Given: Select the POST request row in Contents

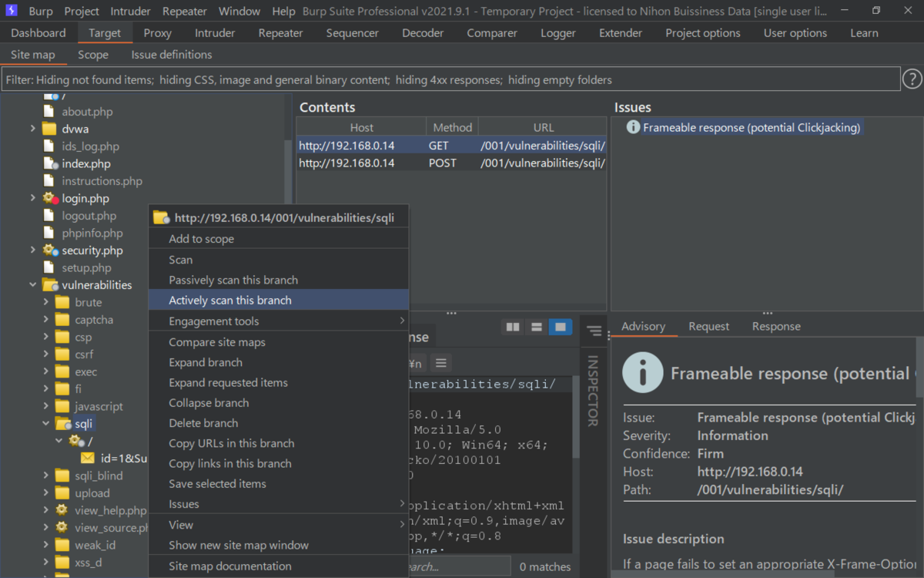Looking at the screenshot, I should coord(452,163).
